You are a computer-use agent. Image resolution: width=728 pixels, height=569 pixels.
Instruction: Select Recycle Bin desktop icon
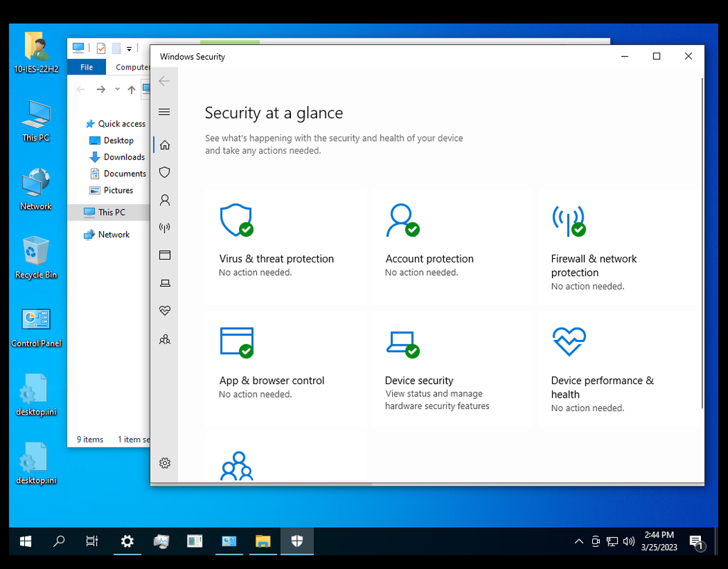pos(36,257)
